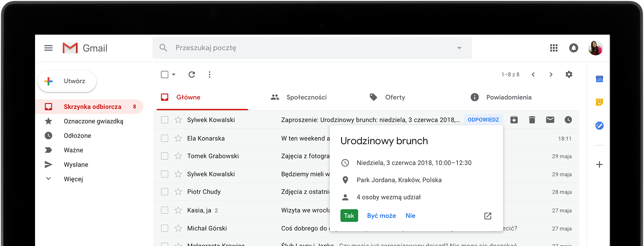Screen dimensions: 644x246
Task: Click the Gmail logo
Action: pyautogui.click(x=85, y=48)
